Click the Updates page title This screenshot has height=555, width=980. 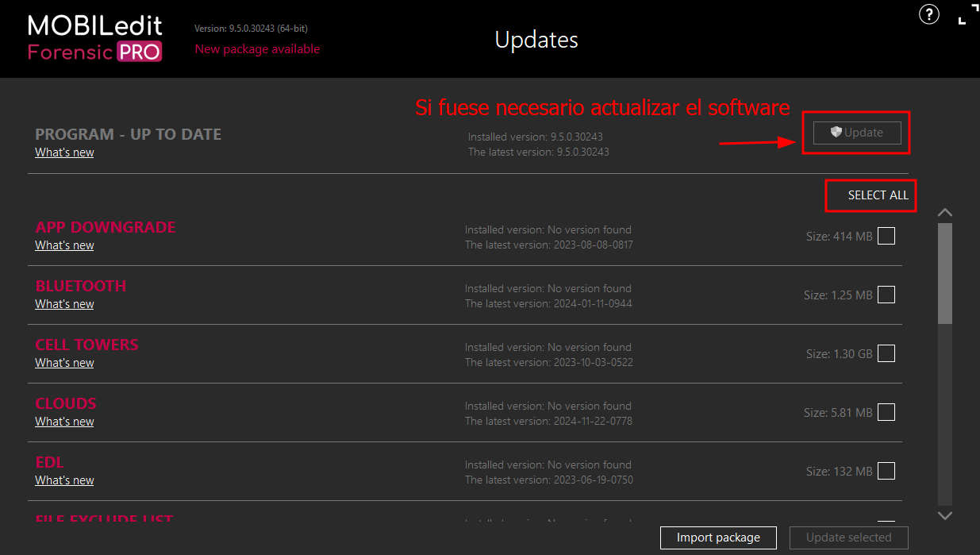coord(536,40)
